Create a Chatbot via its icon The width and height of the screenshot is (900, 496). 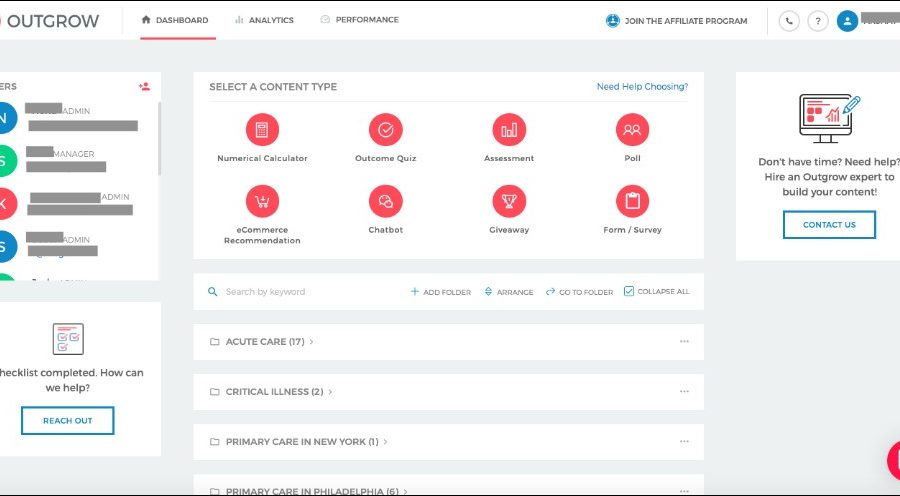[385, 202]
